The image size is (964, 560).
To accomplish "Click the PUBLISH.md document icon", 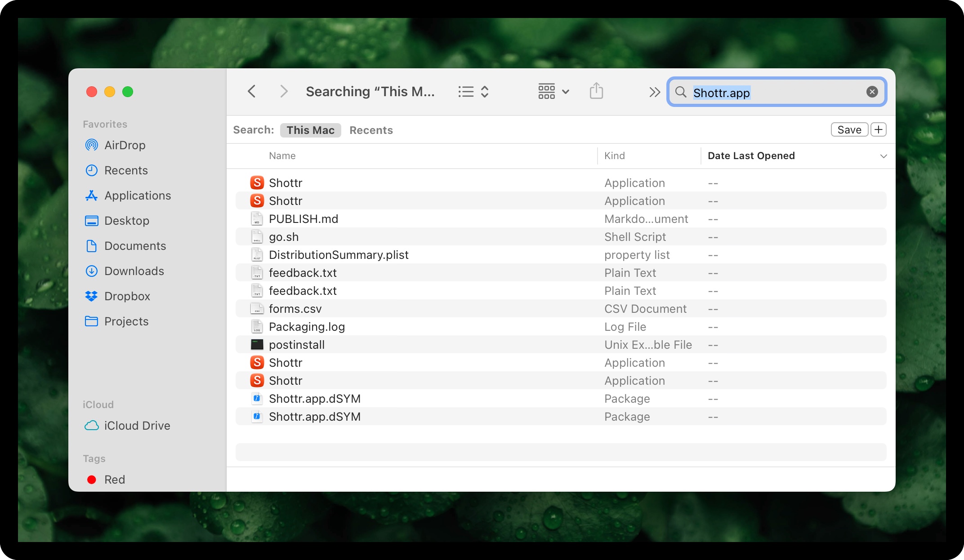I will click(x=257, y=219).
